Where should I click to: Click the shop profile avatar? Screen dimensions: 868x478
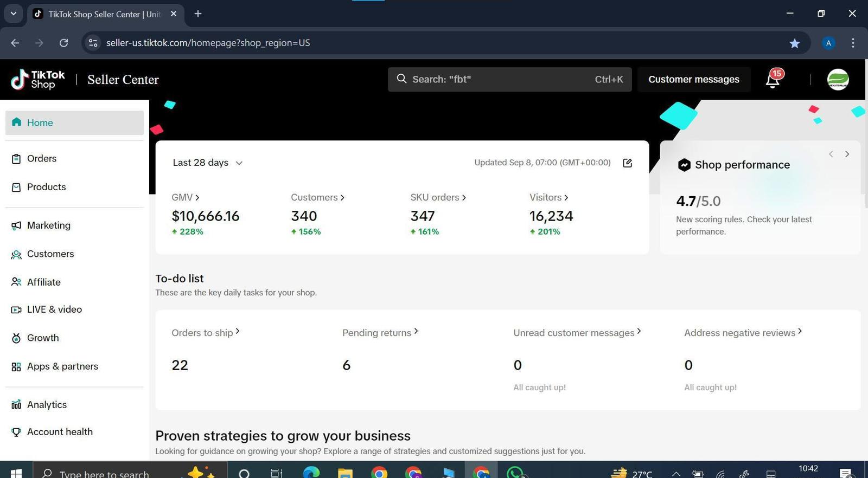tap(838, 80)
